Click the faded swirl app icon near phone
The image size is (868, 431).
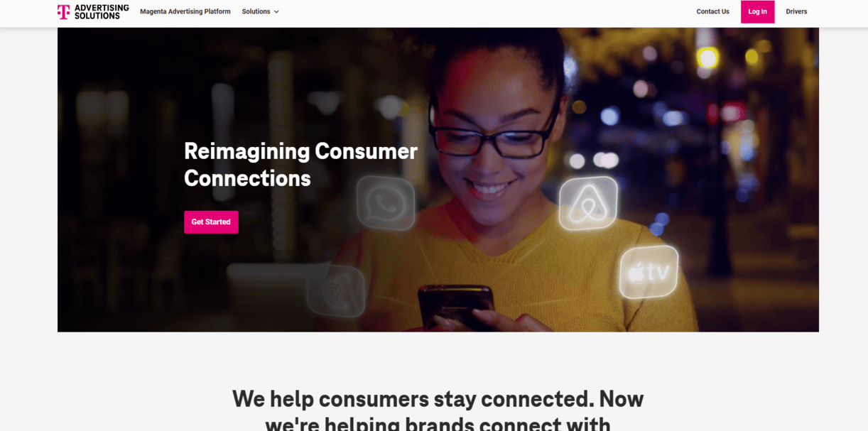336,290
